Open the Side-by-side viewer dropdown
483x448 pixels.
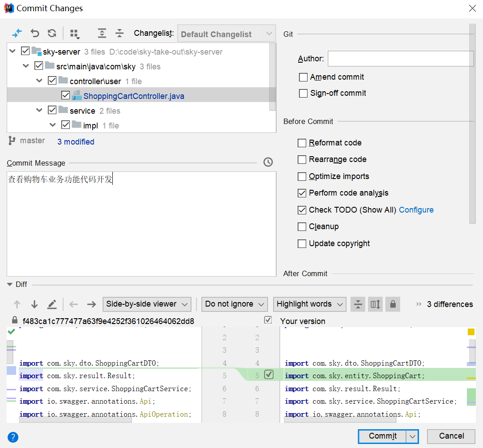tap(147, 304)
